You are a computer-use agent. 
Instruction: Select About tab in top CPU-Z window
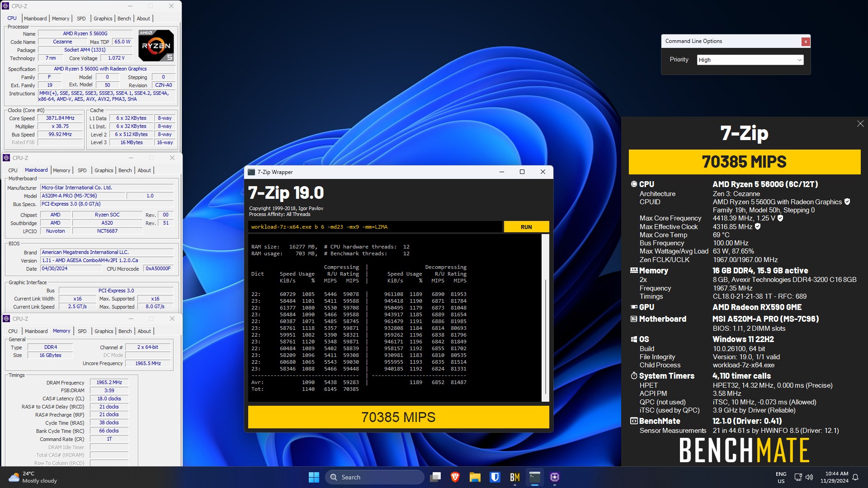143,19
